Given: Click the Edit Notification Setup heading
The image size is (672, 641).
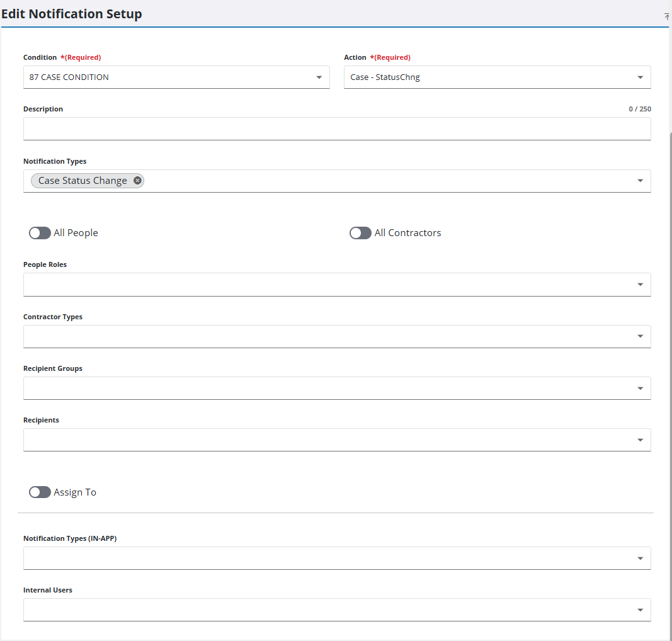Looking at the screenshot, I should [72, 14].
